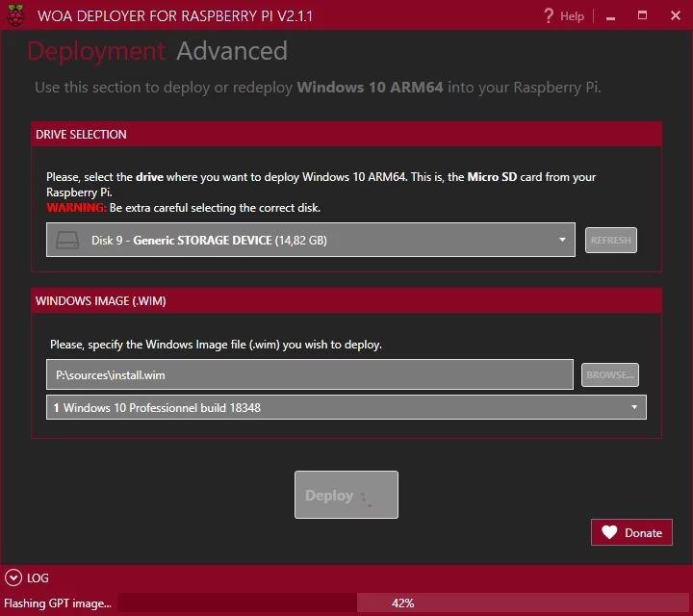693x616 pixels.
Task: Click the Flashing GPT image... status text
Action: point(58,603)
